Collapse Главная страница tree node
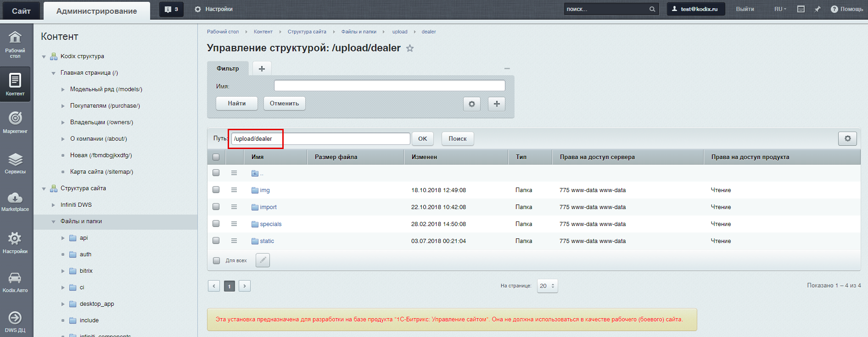Viewport: 868px width, 337px height. [x=54, y=73]
